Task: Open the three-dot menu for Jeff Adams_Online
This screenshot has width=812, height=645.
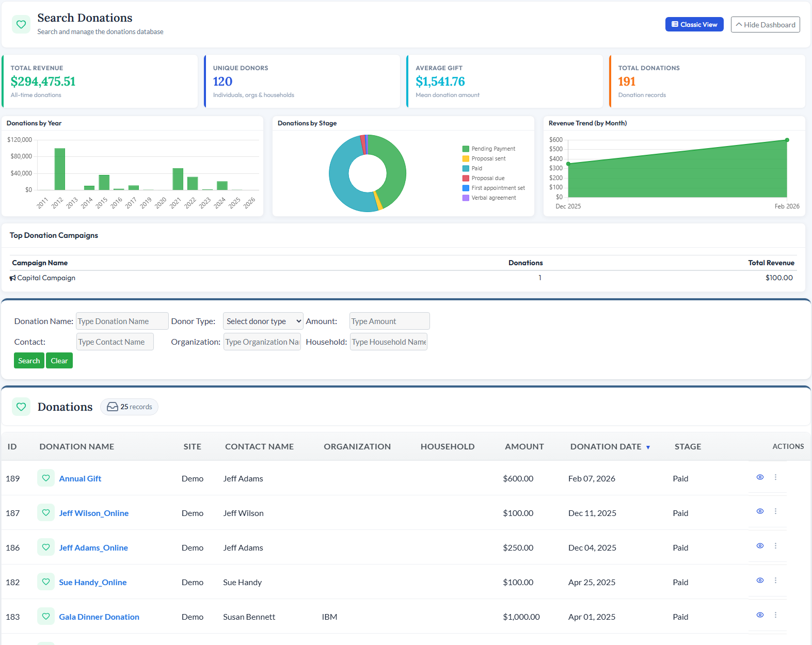Action: click(775, 546)
